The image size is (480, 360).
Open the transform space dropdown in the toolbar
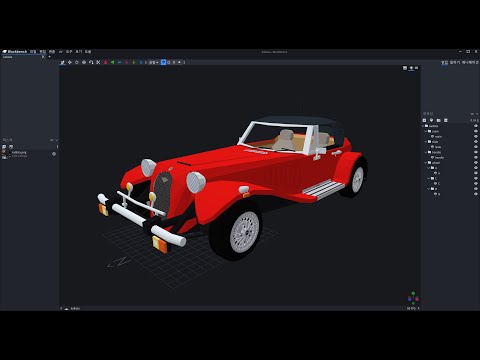click(x=154, y=62)
